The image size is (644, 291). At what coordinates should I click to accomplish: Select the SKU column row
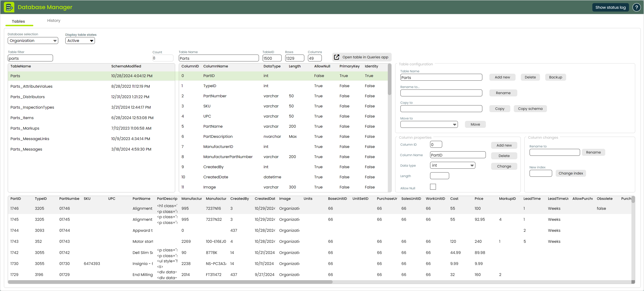coord(283,106)
